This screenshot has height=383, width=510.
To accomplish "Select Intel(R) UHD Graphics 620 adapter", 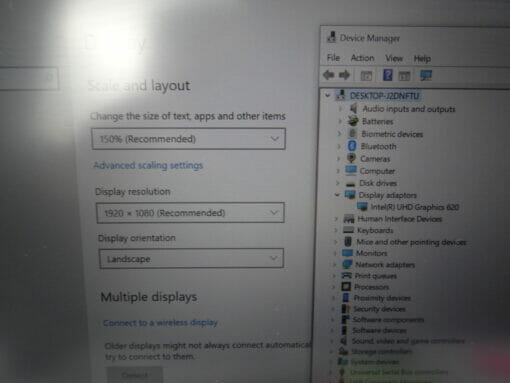I will 415,207.
